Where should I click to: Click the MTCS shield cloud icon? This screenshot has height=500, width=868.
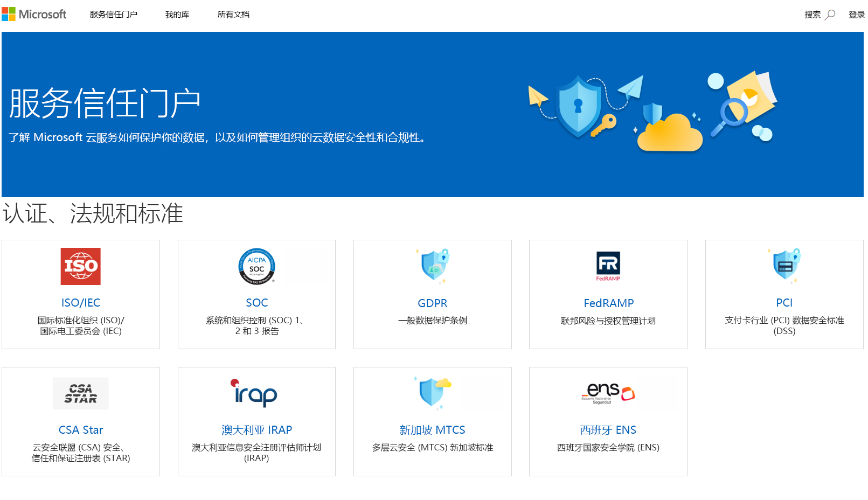(433, 393)
